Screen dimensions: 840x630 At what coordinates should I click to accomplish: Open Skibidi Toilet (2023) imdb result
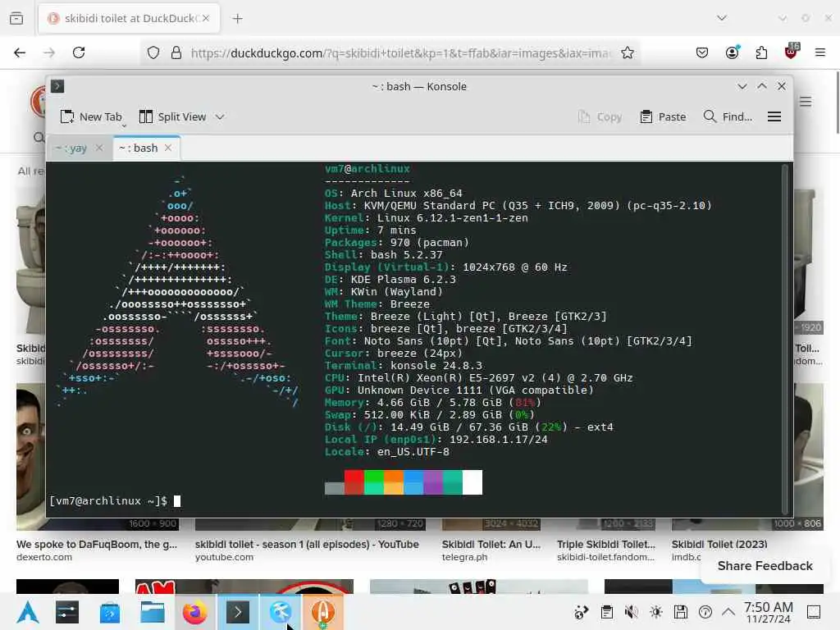(719, 545)
